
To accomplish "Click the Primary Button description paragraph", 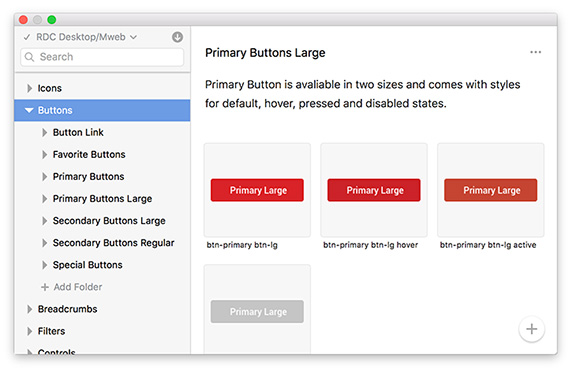I will (x=363, y=94).
